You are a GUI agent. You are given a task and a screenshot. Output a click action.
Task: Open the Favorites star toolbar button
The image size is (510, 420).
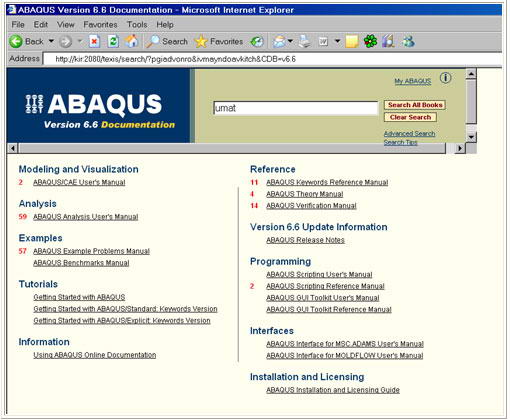pyautogui.click(x=219, y=42)
